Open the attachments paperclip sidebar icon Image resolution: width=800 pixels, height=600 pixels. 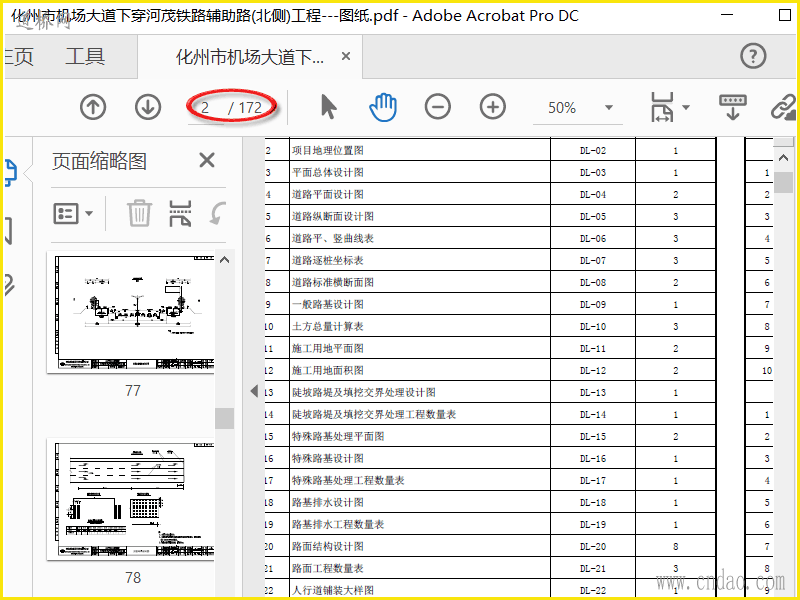click(x=9, y=285)
